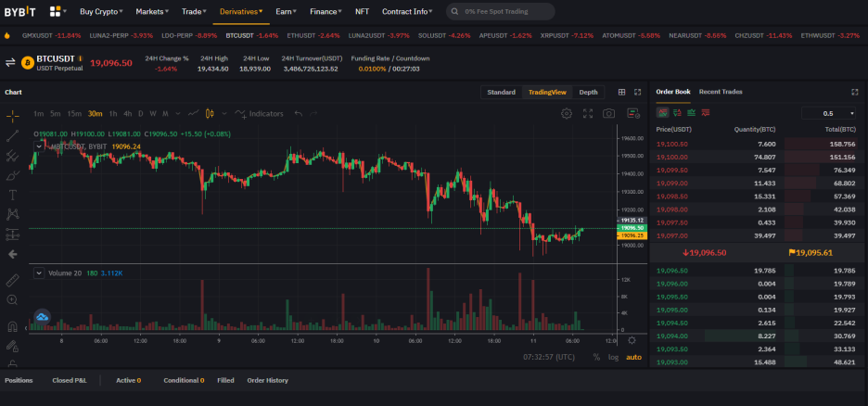Screen dimensions: 868x406
Task: Select the TradingView chart tab
Action: [x=547, y=93]
